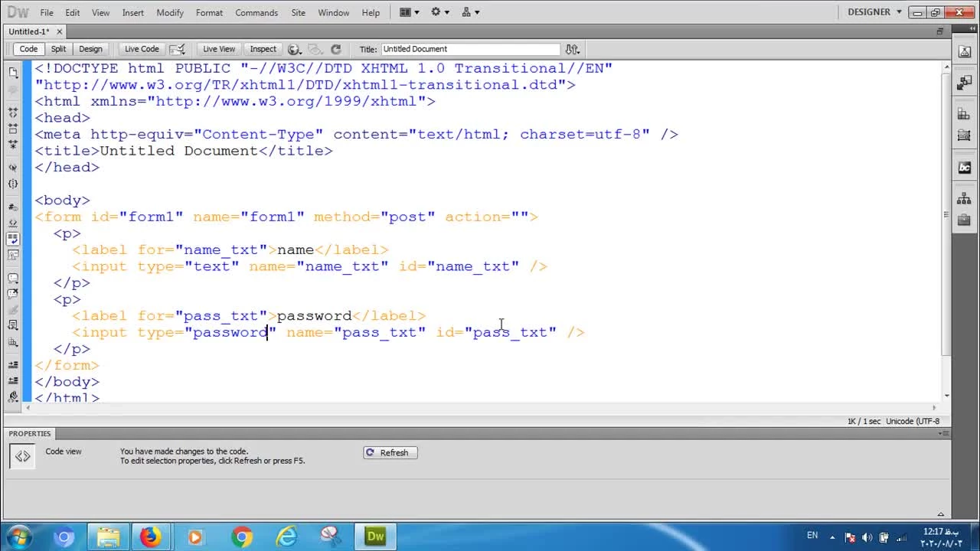Open the Move or Convert CSS icon
Viewport: 980px width, 551px height.
13,342
